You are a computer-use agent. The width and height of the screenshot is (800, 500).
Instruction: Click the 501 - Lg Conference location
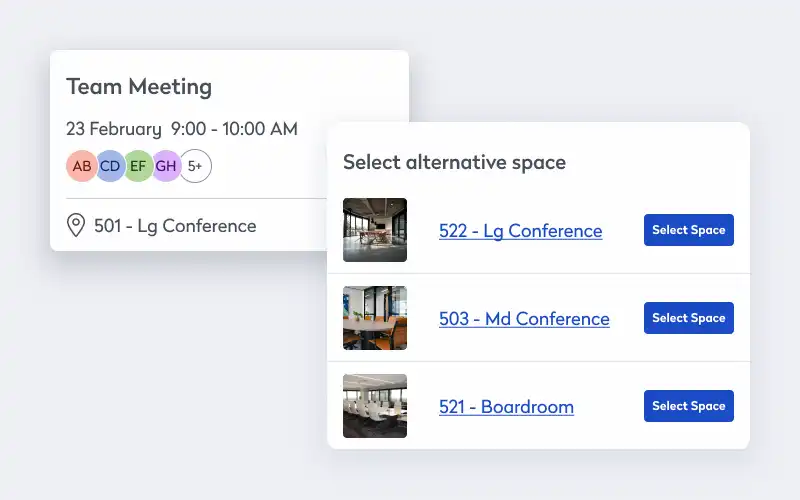click(x=175, y=226)
